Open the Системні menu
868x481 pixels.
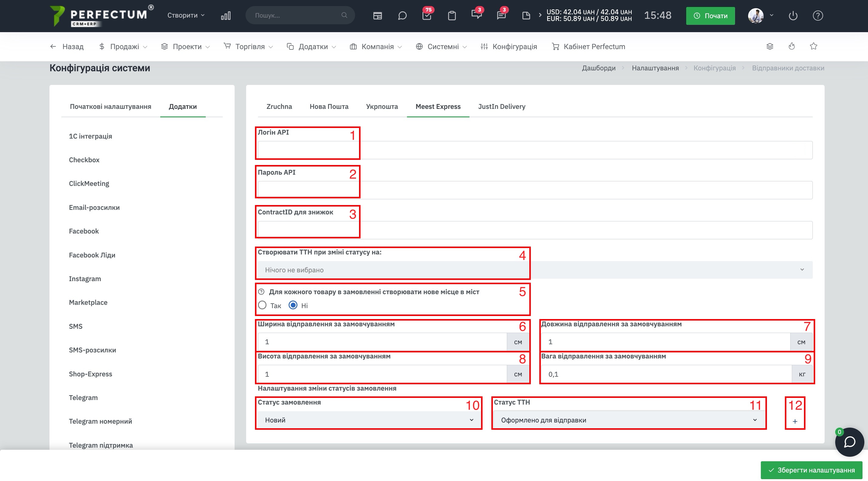tap(441, 46)
